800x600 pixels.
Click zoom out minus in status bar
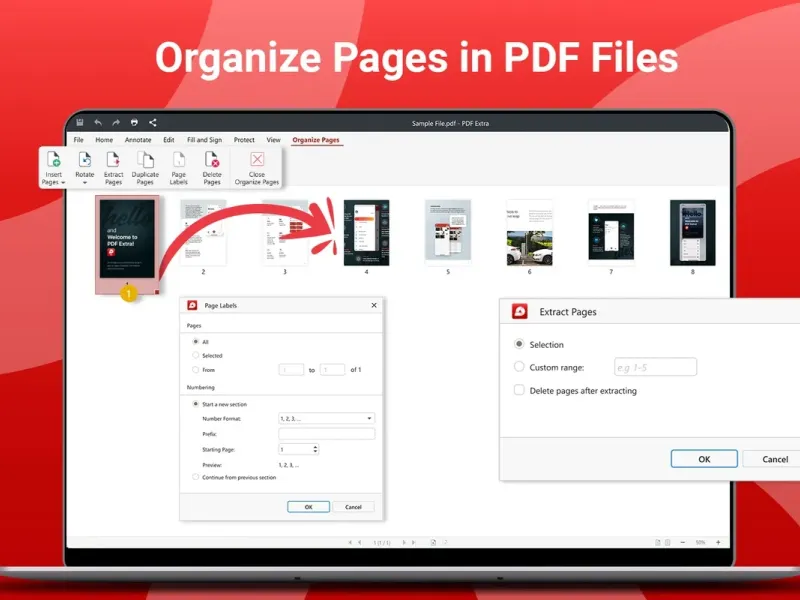pos(683,542)
